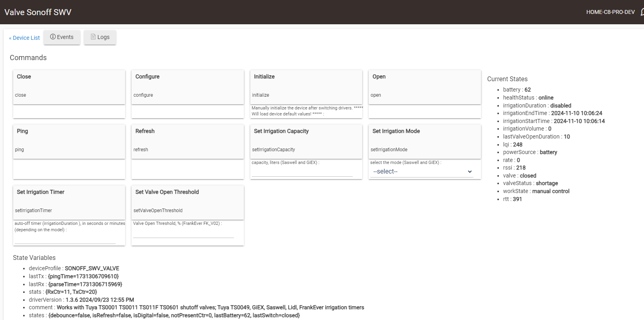This screenshot has width=644, height=320.
Task: Click the Current States heading
Action: pos(507,79)
